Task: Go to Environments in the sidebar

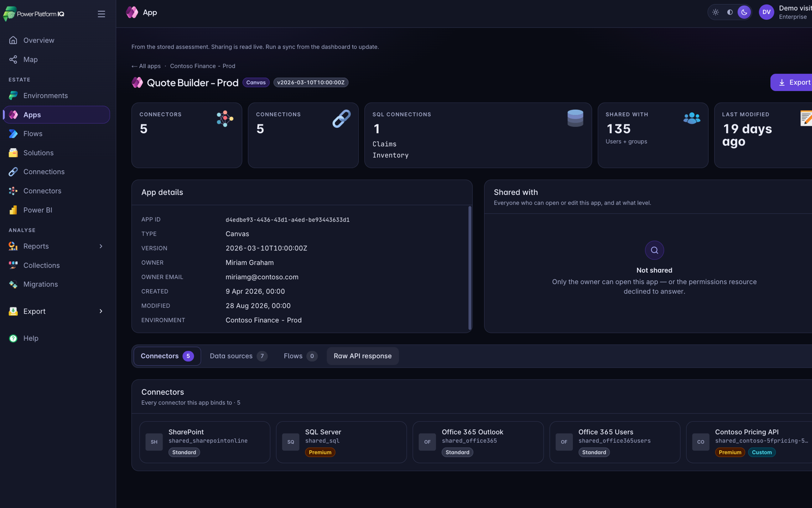Action: [57, 96]
